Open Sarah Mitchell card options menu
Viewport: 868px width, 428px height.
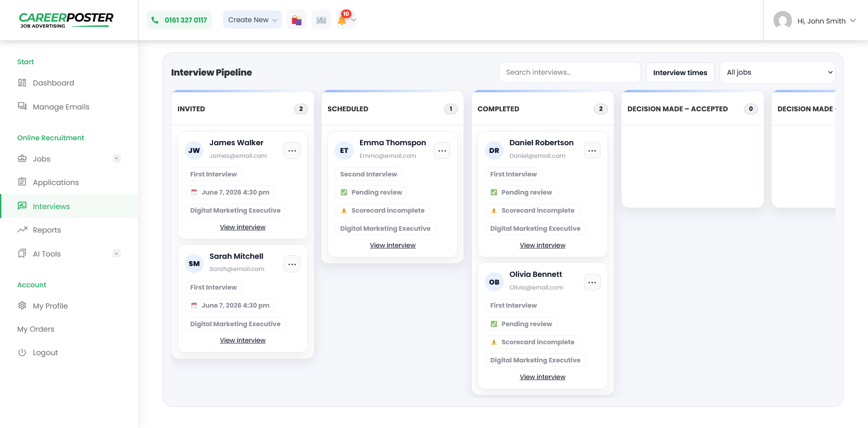pyautogui.click(x=292, y=264)
